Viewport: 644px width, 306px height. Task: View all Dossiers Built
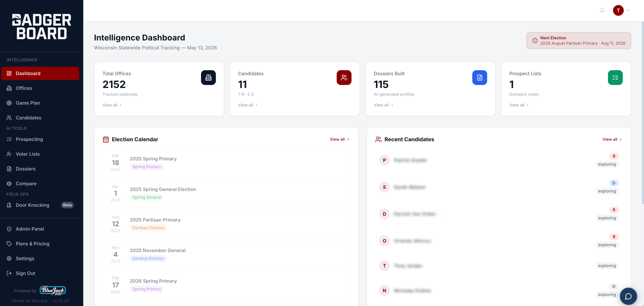tap(383, 105)
